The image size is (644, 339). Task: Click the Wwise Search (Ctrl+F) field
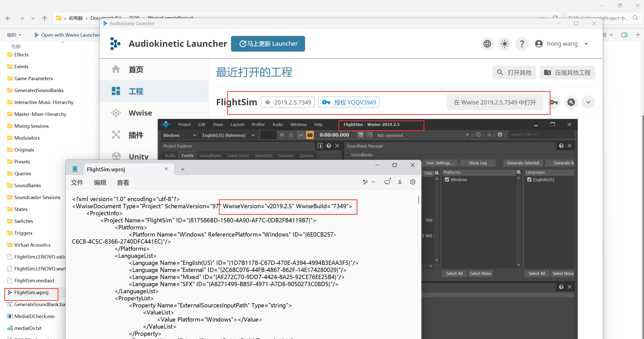(x=542, y=135)
